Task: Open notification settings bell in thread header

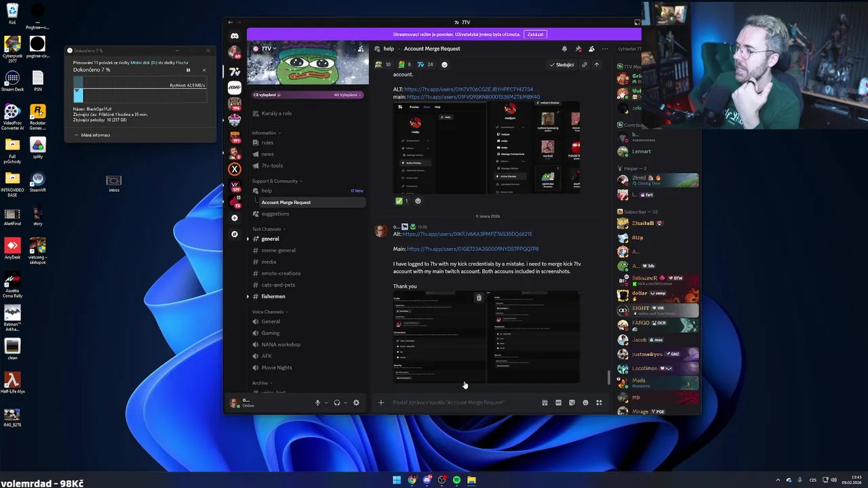Action: click(x=564, y=49)
